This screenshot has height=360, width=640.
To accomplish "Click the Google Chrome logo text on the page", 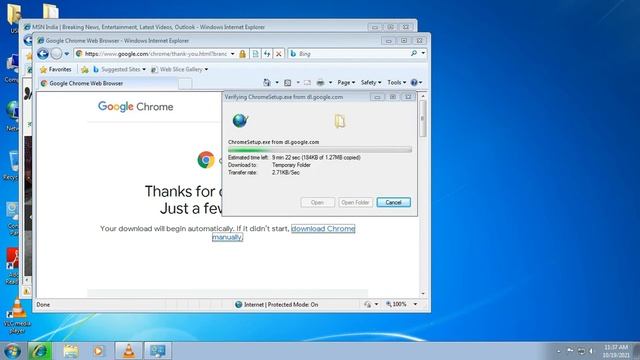I will pyautogui.click(x=136, y=107).
